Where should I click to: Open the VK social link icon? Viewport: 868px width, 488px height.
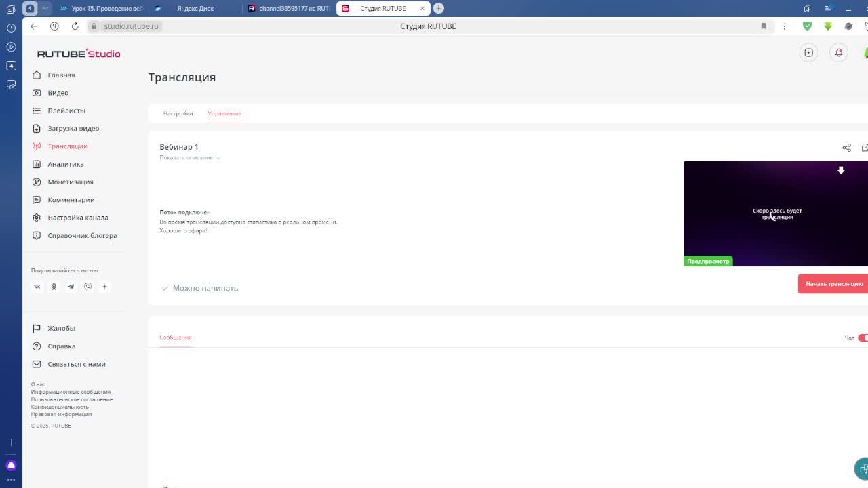pyautogui.click(x=37, y=287)
